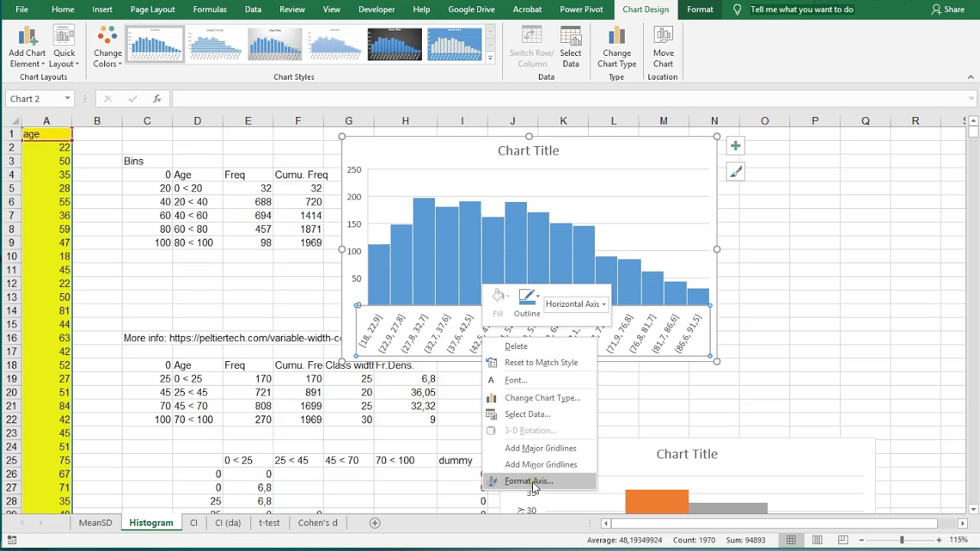980x551 pixels.
Task: Open Add Chart Element menu
Action: 28,47
